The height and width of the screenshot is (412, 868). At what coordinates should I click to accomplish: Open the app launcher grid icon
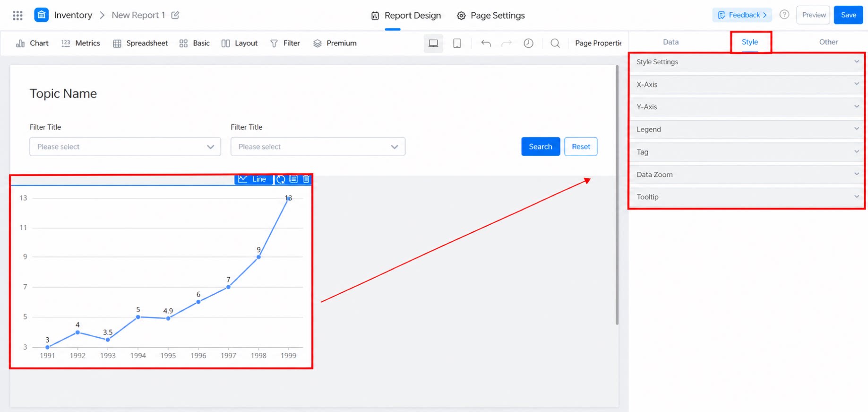(x=17, y=15)
